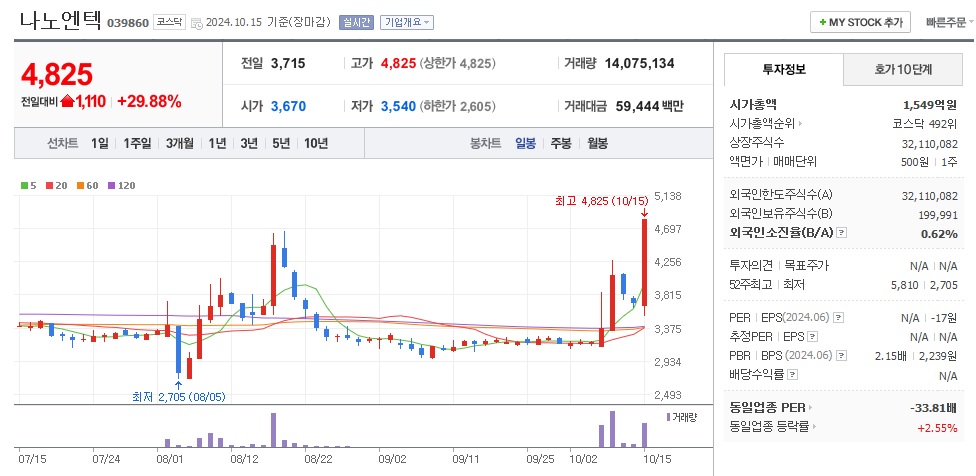Click the 시가 3,670 value

[x=288, y=106]
